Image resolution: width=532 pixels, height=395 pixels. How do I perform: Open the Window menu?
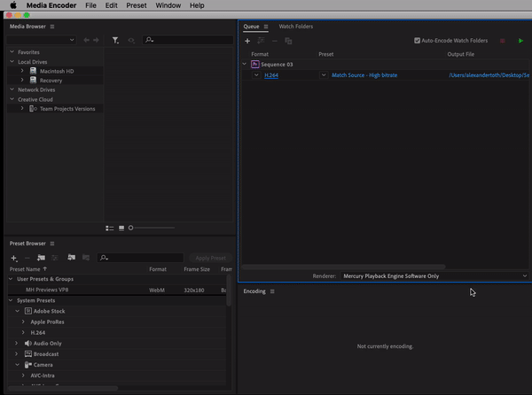pos(168,5)
